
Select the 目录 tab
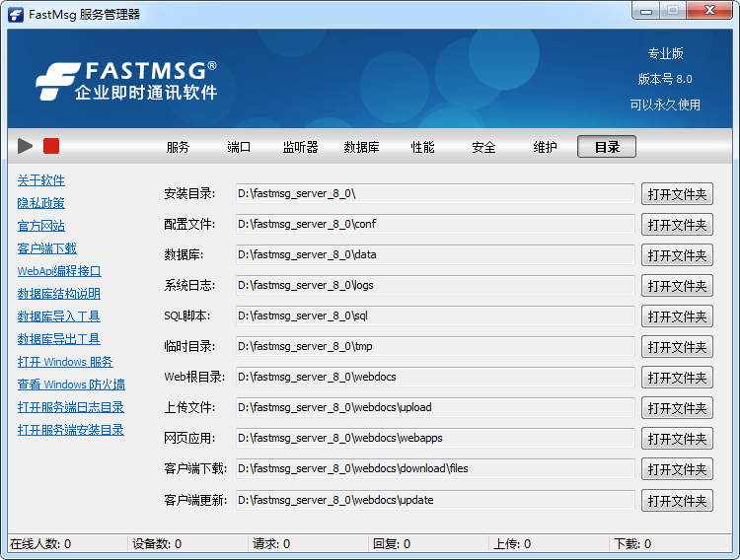click(x=607, y=147)
